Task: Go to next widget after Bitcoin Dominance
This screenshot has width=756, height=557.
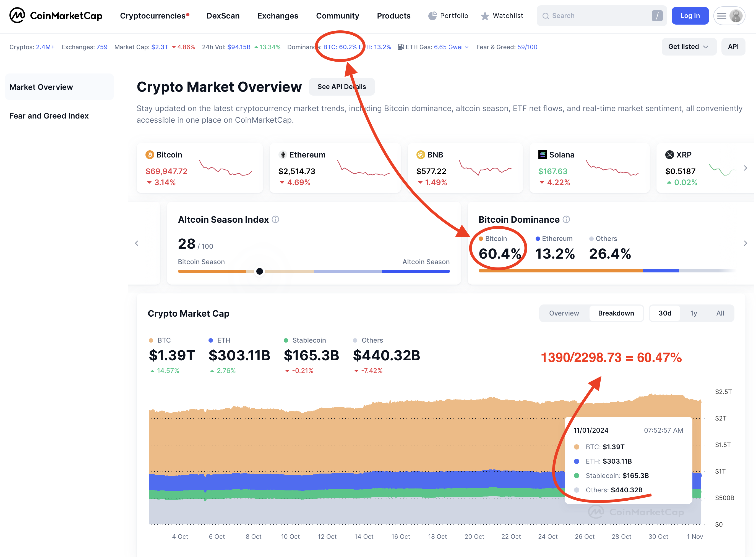Action: (745, 243)
